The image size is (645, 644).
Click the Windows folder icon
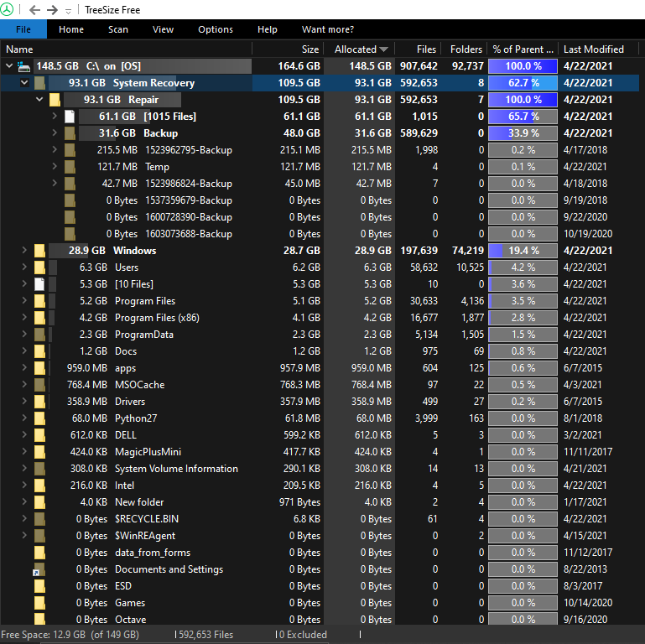(40, 251)
